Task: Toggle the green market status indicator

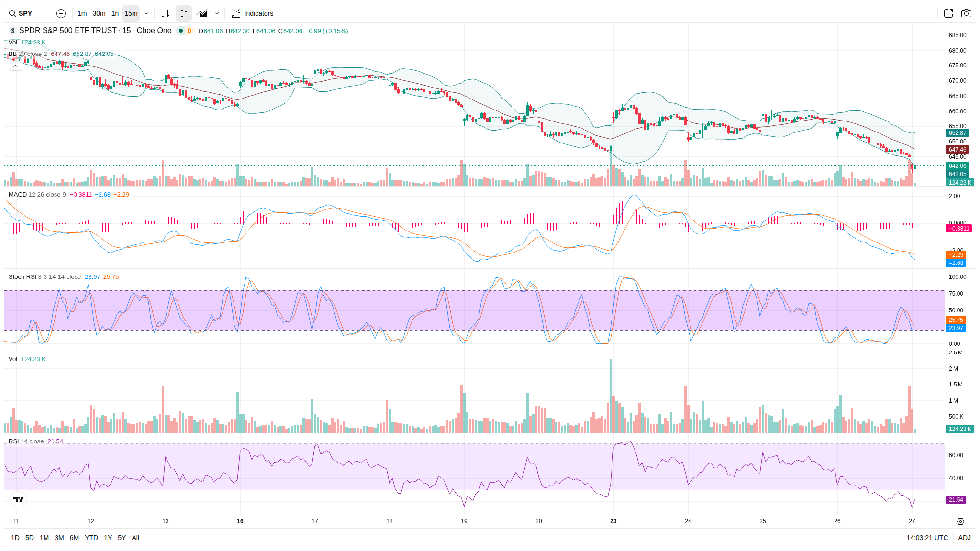Action: tap(181, 31)
